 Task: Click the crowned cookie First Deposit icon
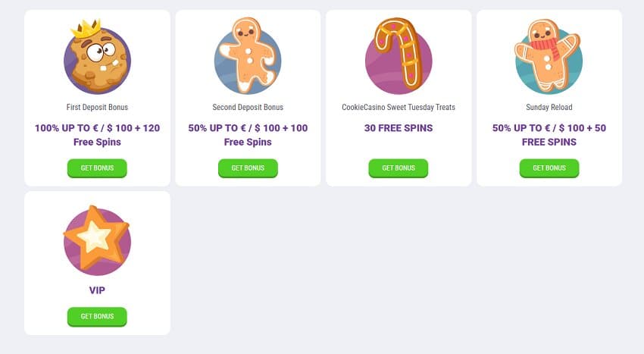(x=97, y=56)
